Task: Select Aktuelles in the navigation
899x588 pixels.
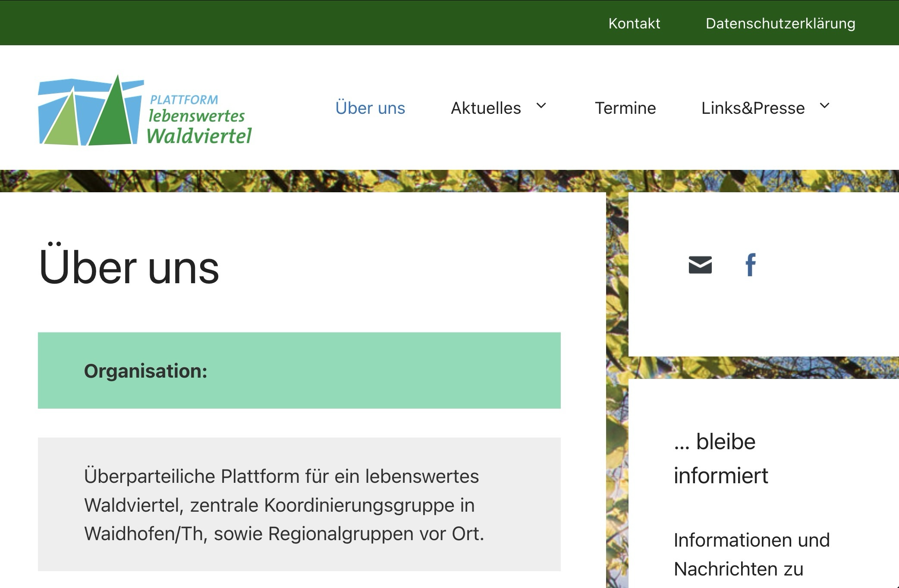Action: coord(486,108)
